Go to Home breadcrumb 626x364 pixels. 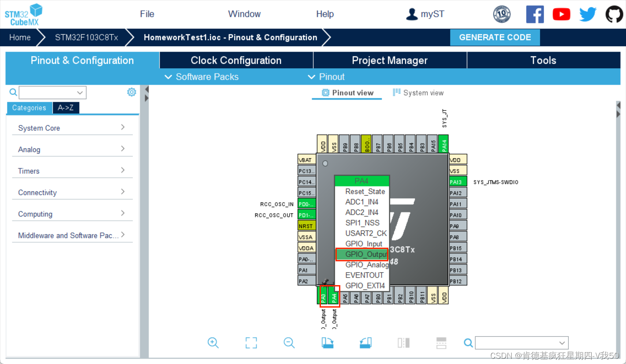(20, 37)
